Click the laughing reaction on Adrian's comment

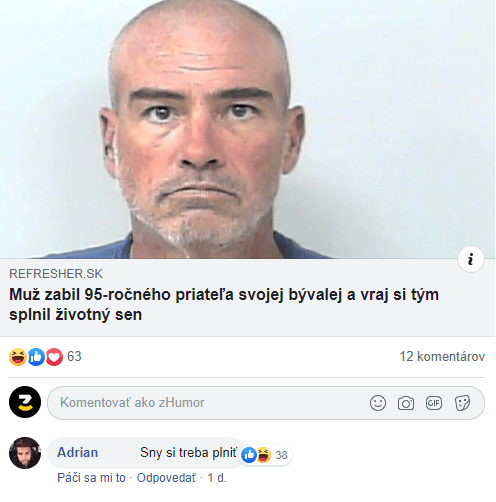[263, 455]
